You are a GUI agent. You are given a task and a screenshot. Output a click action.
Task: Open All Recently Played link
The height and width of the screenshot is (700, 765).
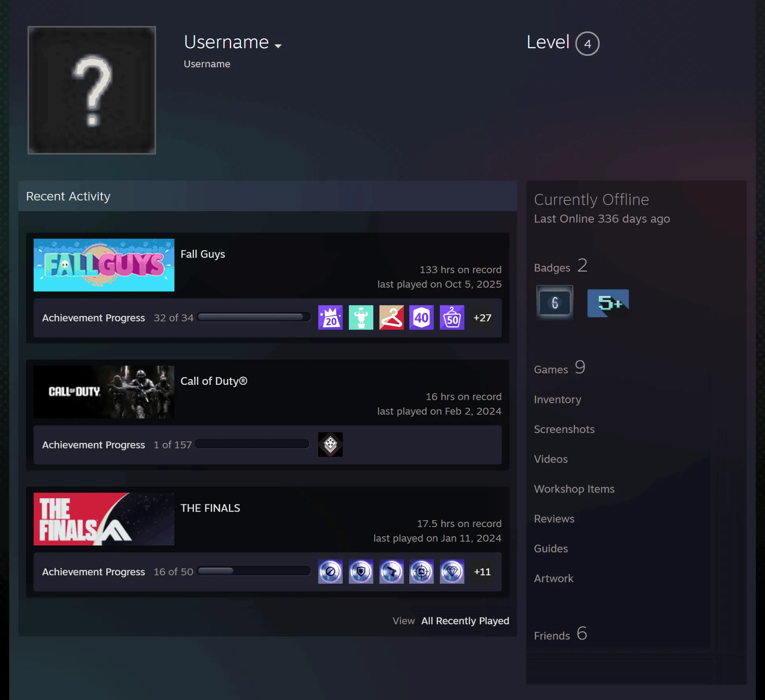tap(465, 621)
